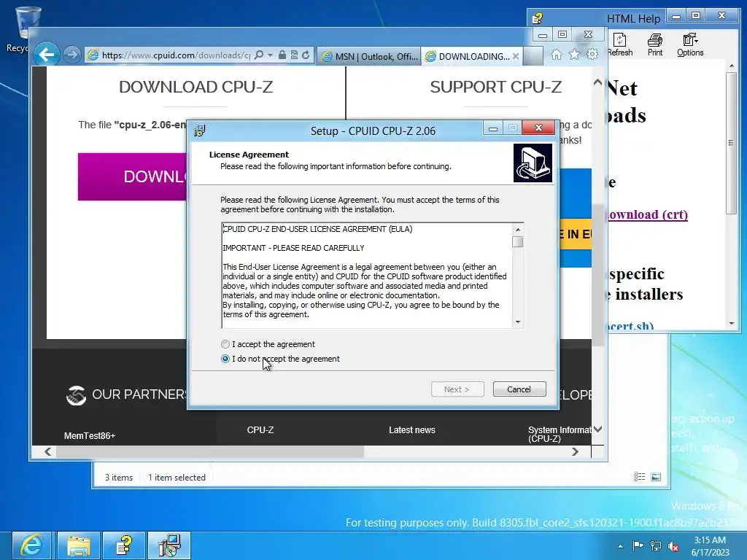Click the horizontal scroll left arrow in IE

point(47,451)
